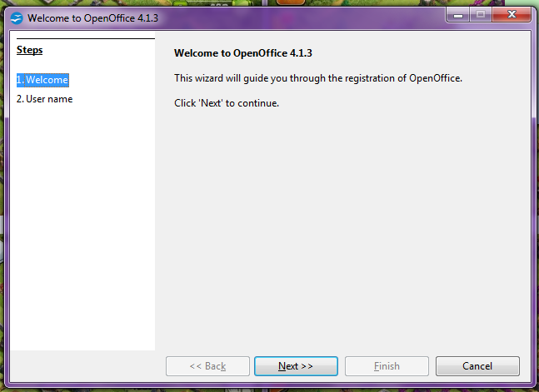Image resolution: width=539 pixels, height=392 pixels.
Task: Click the "Click 'Next' to continue" line
Action: click(x=227, y=103)
